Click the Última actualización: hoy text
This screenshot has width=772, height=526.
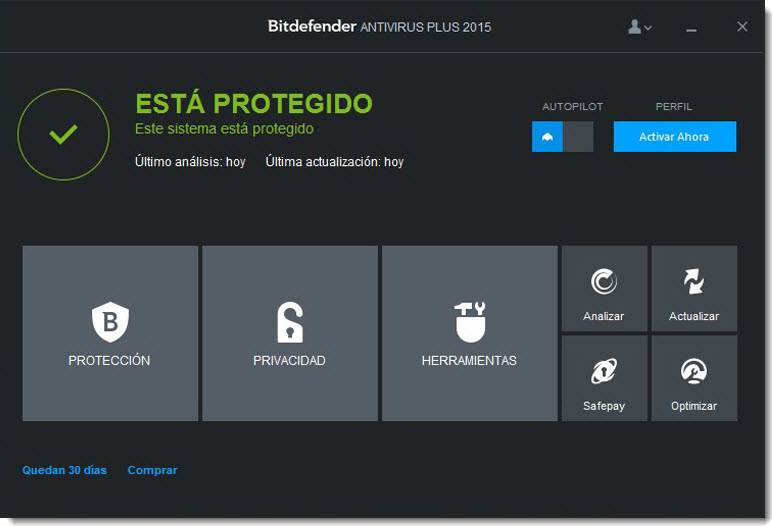(335, 162)
